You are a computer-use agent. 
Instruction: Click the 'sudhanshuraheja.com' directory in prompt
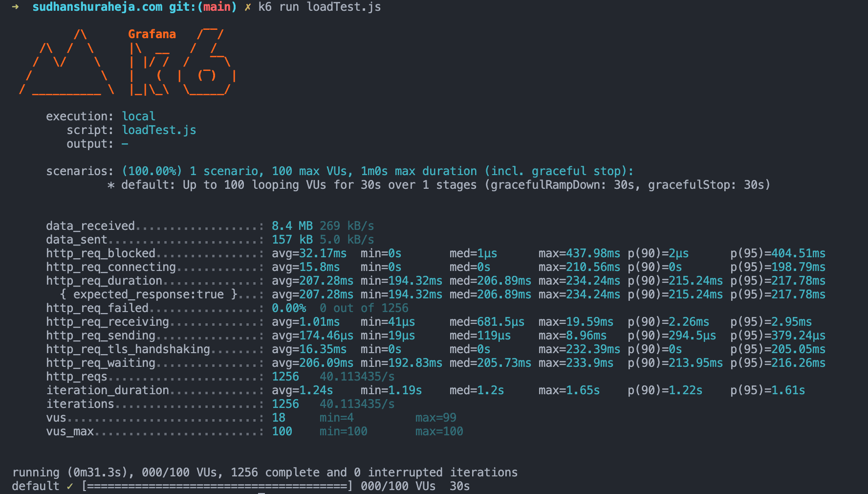tap(97, 7)
